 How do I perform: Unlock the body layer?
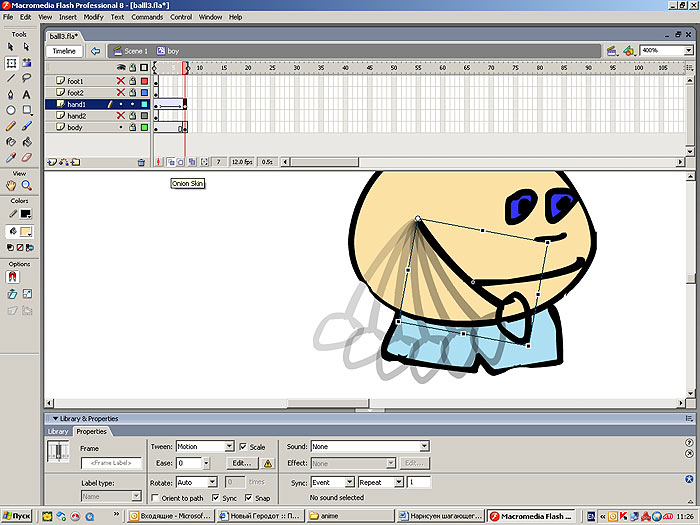pyautogui.click(x=133, y=127)
